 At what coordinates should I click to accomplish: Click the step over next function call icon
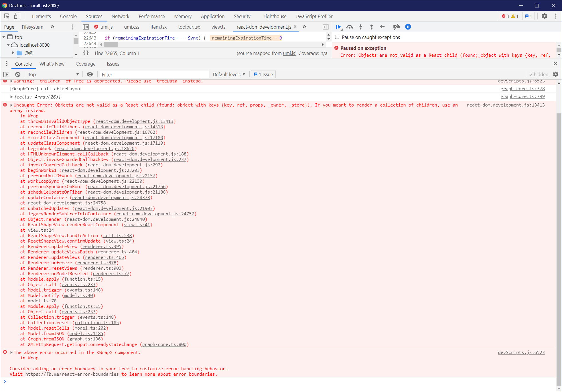coord(350,27)
